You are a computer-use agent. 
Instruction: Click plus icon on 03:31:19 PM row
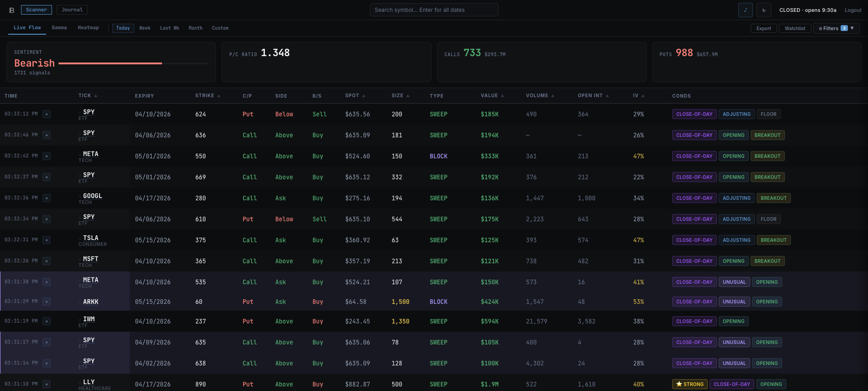pos(47,321)
